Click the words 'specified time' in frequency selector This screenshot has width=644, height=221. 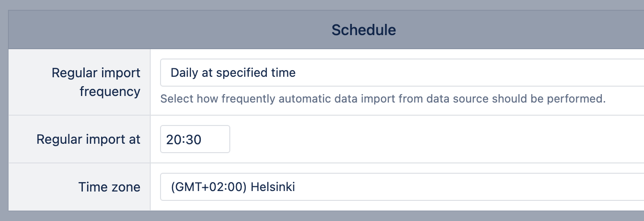263,73
